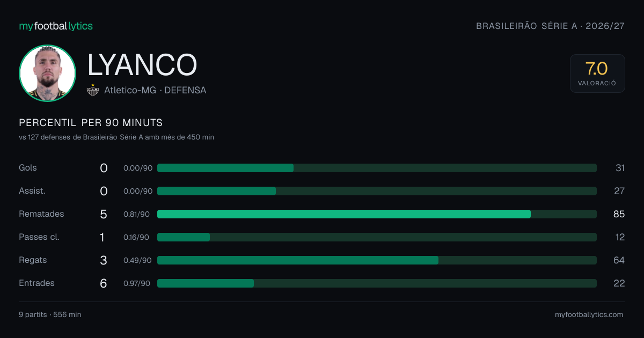Click the Rematades percentile value 85
644x338 pixels.
(619, 214)
